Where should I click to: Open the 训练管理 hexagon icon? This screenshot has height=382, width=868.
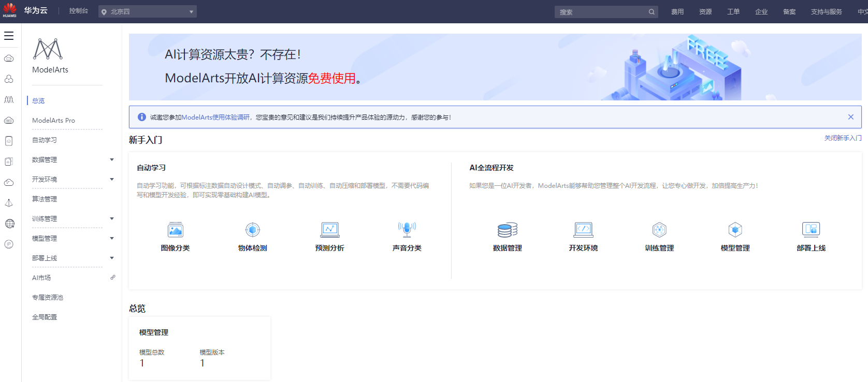tap(659, 229)
